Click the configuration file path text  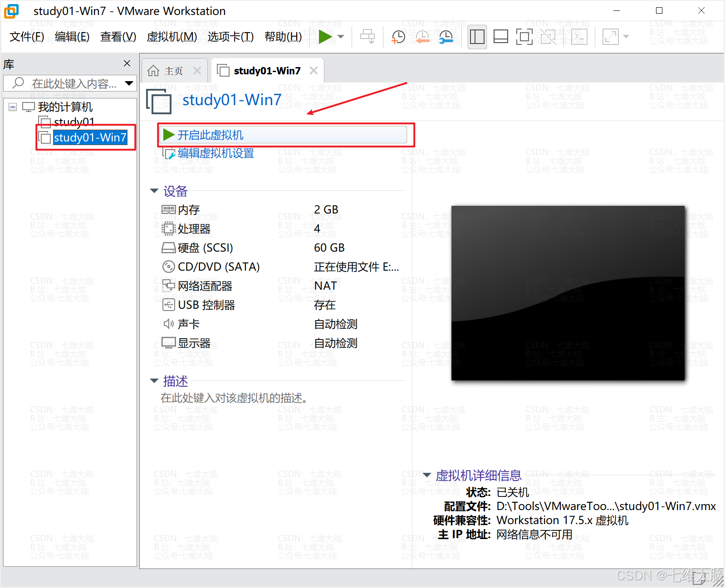pyautogui.click(x=606, y=506)
